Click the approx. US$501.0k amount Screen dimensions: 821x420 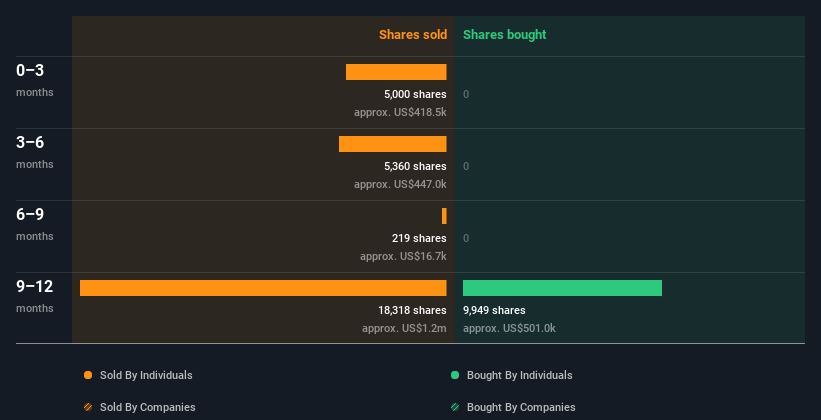(509, 328)
